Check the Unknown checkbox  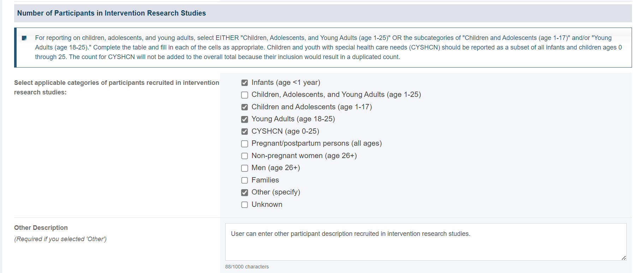pos(244,205)
